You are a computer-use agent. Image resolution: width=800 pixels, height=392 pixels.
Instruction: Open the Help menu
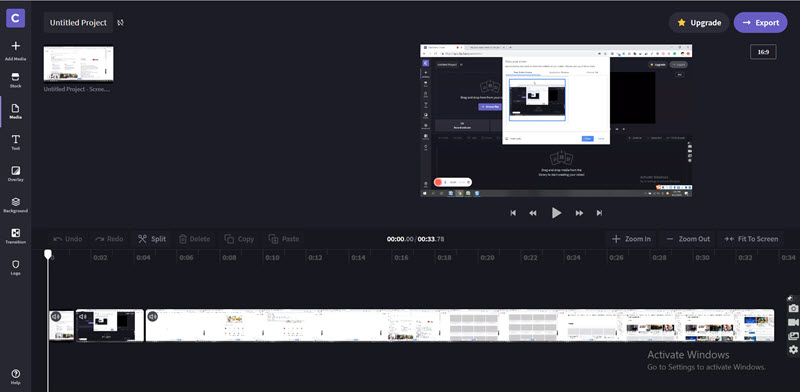[x=15, y=377]
